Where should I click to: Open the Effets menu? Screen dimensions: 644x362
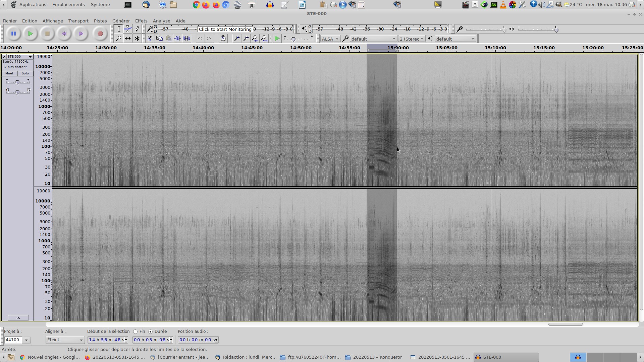tap(141, 21)
